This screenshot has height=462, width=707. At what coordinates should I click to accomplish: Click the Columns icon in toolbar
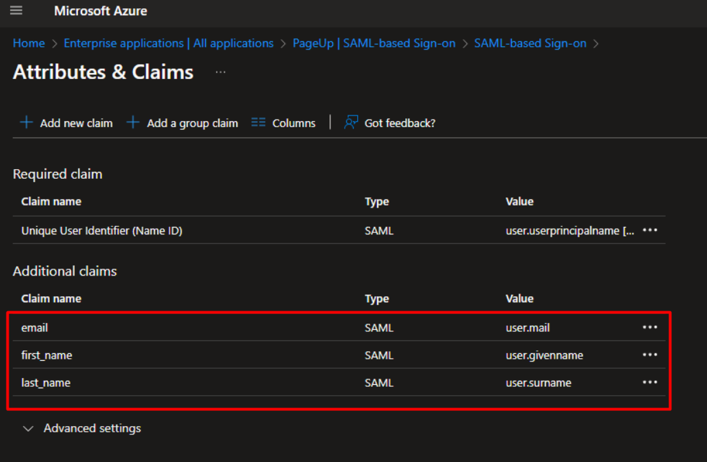click(259, 123)
